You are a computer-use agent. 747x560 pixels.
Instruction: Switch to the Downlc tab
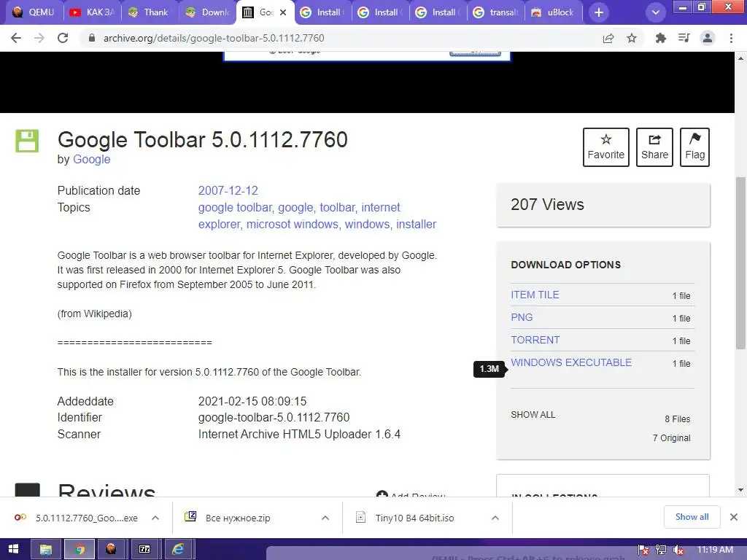(x=207, y=12)
